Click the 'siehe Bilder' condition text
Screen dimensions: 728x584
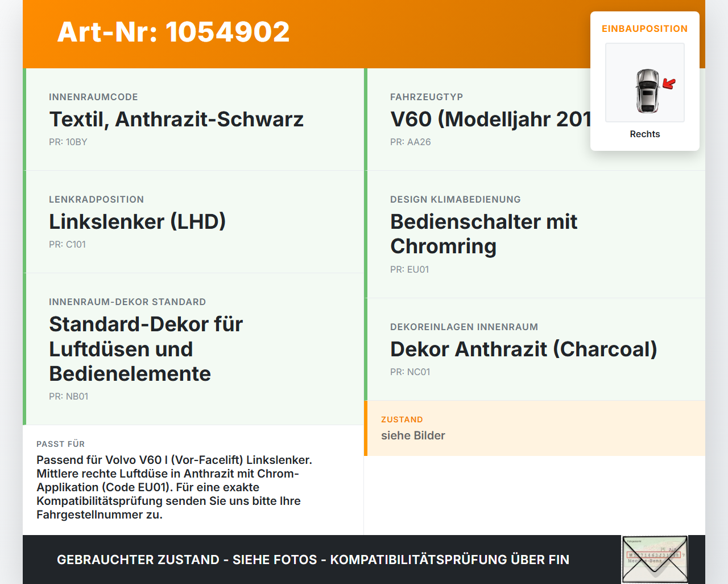pyautogui.click(x=413, y=435)
